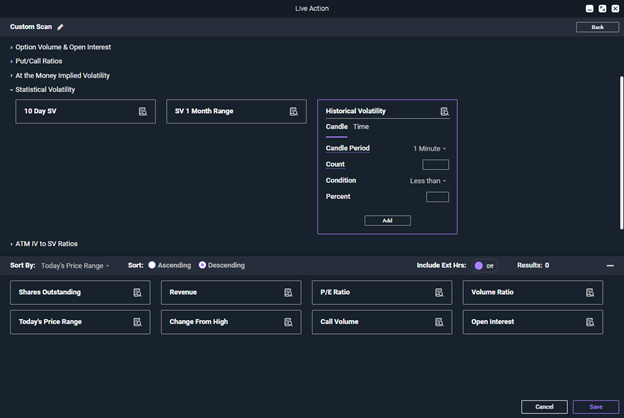
Task: Switch to Time tab in Historical Volatility
Action: tap(361, 127)
